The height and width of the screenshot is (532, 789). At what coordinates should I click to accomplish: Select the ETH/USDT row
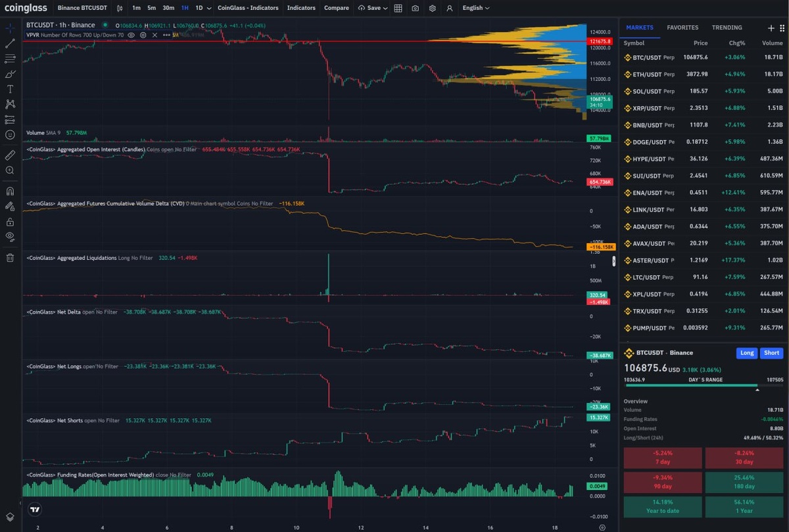tap(704, 74)
